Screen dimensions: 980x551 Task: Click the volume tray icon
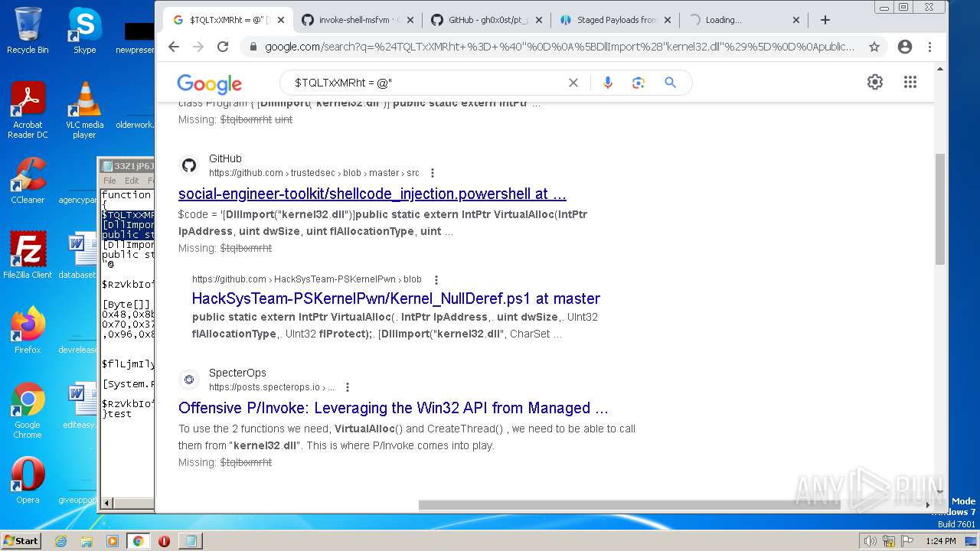pos(870,541)
